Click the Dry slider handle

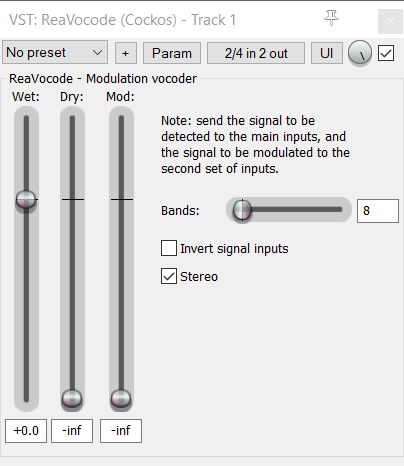[x=72, y=398]
